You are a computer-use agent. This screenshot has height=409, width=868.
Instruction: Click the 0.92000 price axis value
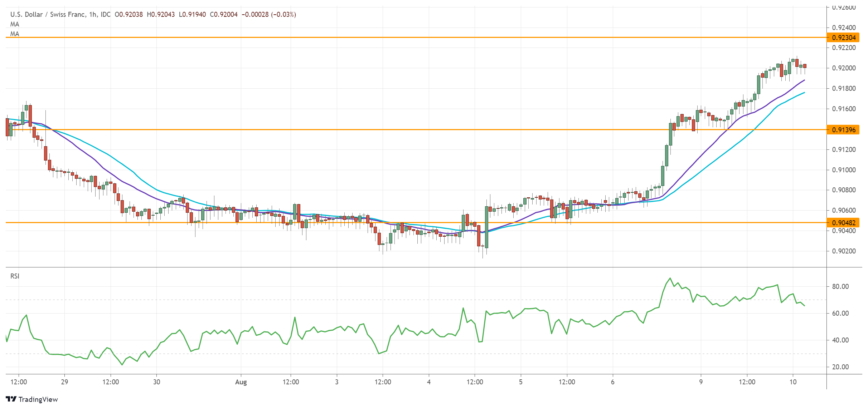844,68
